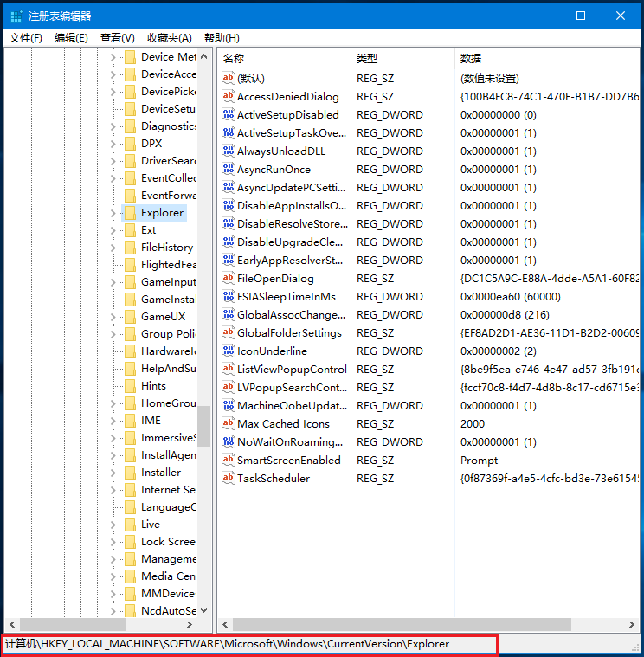The width and height of the screenshot is (644, 657).
Task: Sort by the 类型 column header
Action: tap(402, 59)
